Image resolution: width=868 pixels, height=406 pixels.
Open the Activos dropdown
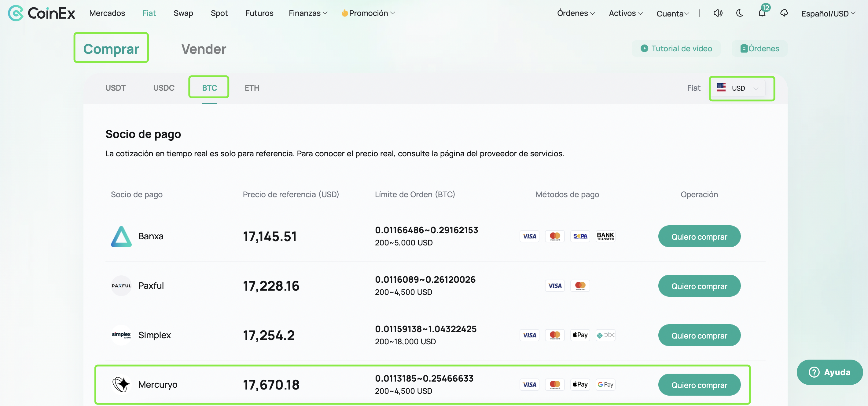[626, 13]
